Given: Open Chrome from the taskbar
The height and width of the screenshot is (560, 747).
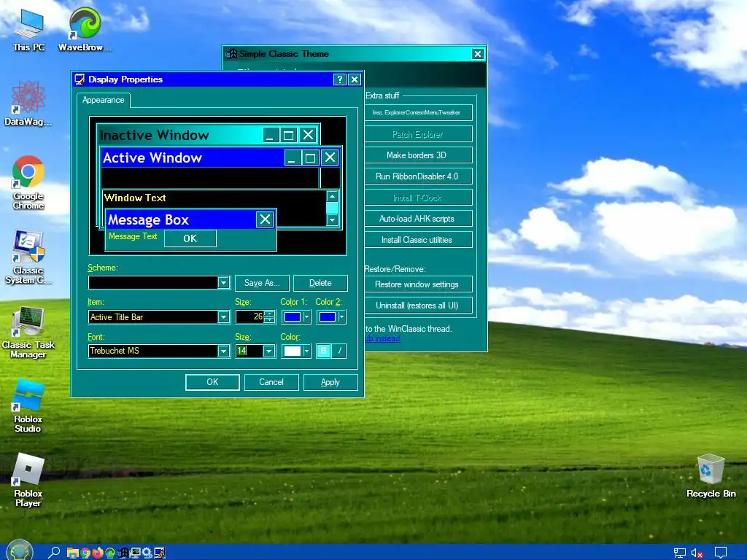Looking at the screenshot, I should 86,553.
